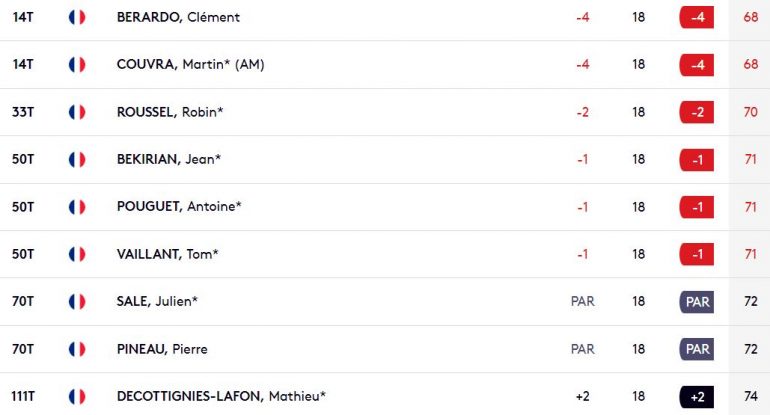This screenshot has width=770, height=415.
Task: Click French flag beside BEKIRIAN, Jean
Action: pos(77,159)
